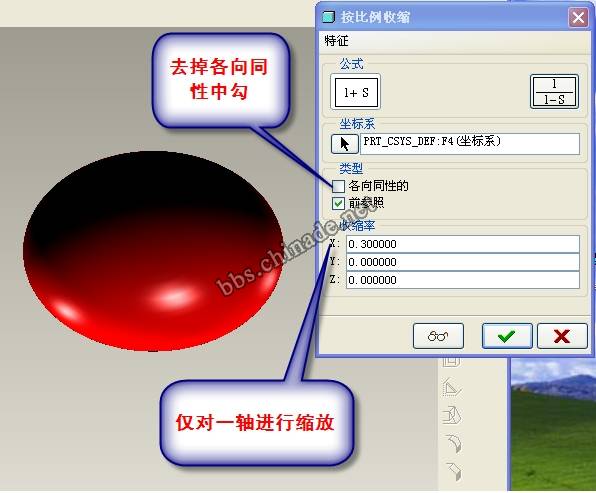Click the eyeglasses preview button

438,336
